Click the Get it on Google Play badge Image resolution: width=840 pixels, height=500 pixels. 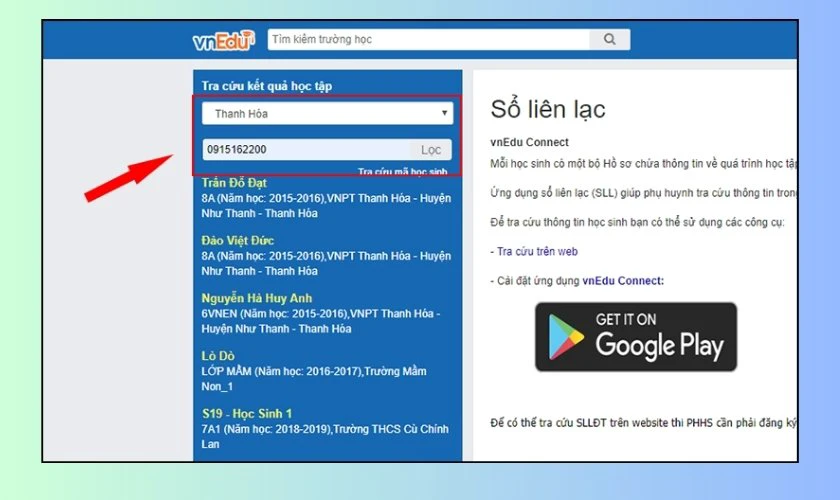point(636,337)
